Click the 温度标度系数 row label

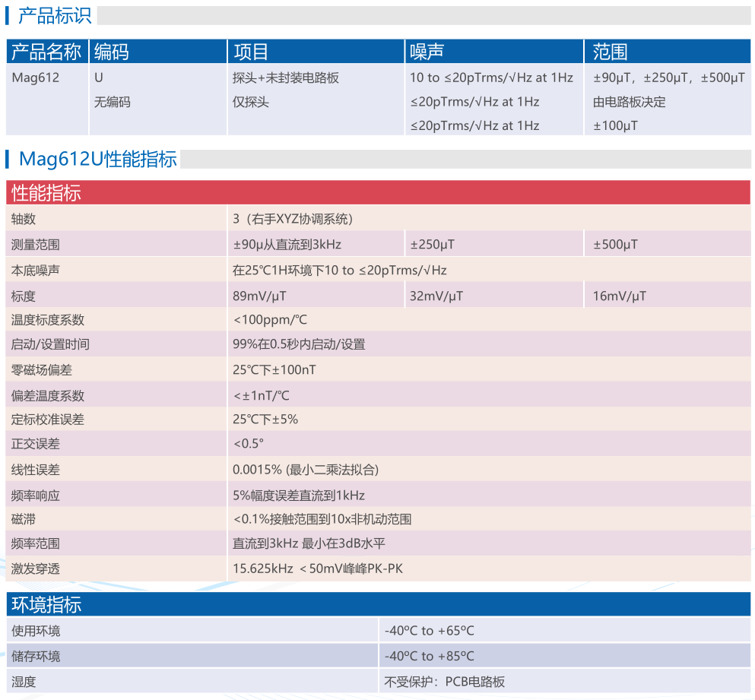pyautogui.click(x=48, y=320)
